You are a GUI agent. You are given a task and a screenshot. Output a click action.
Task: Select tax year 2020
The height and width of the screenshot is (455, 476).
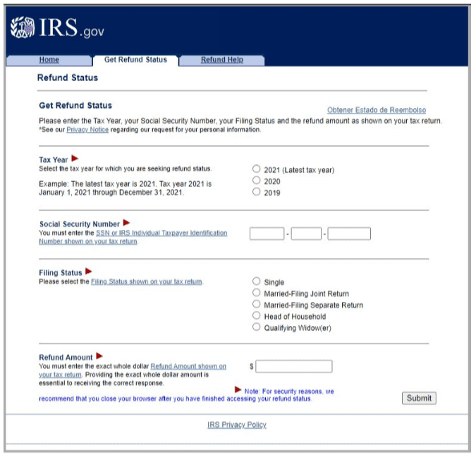[257, 181]
